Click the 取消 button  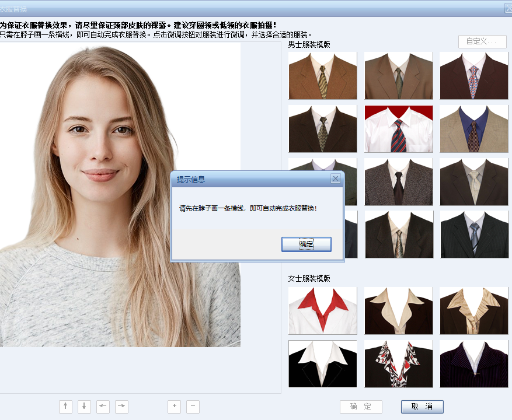(x=422, y=407)
